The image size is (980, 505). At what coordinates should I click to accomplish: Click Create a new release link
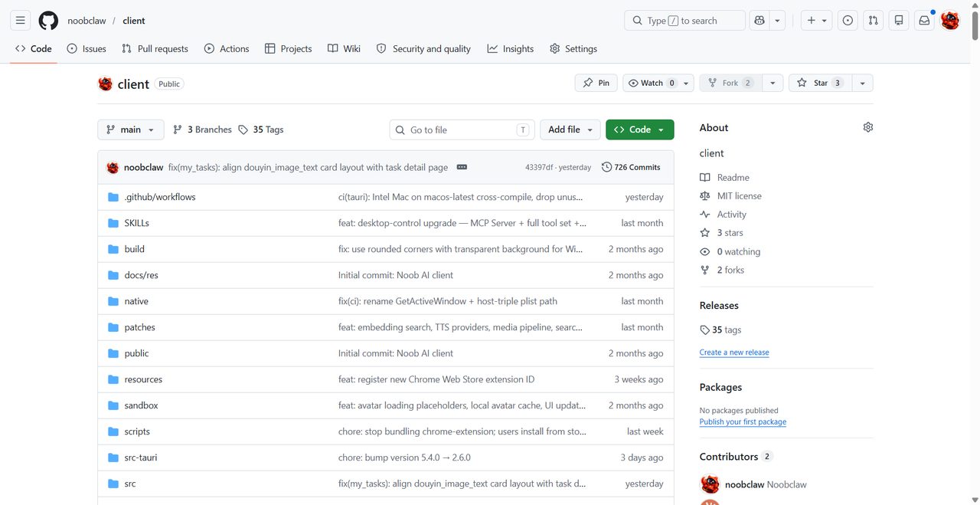point(734,353)
